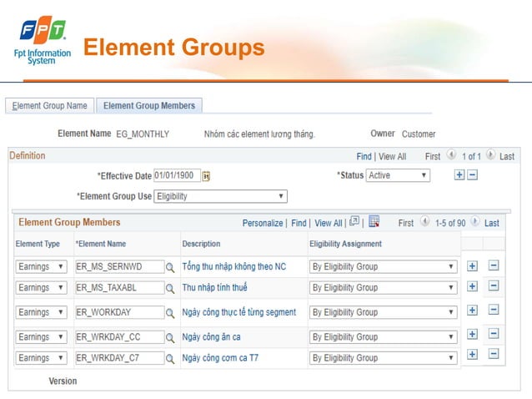Viewport: 532px width, 399px height.
Task: Add a row after ER_MS_TAXABL
Action: pyautogui.click(x=472, y=287)
